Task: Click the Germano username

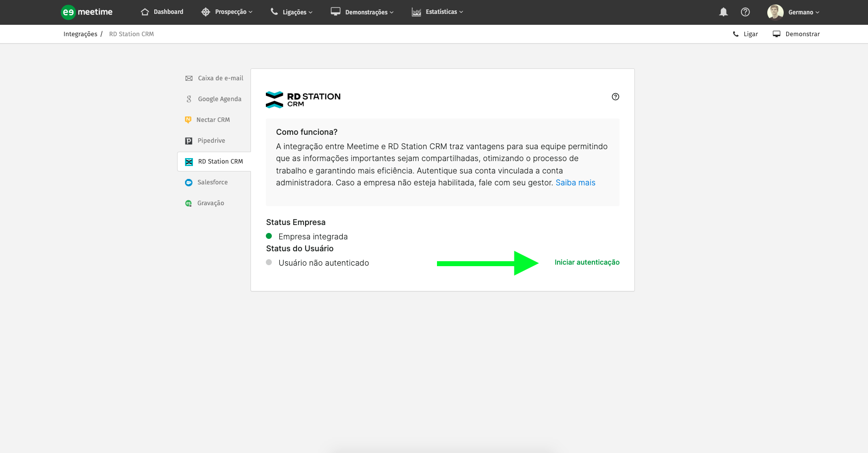Action: pos(801,12)
